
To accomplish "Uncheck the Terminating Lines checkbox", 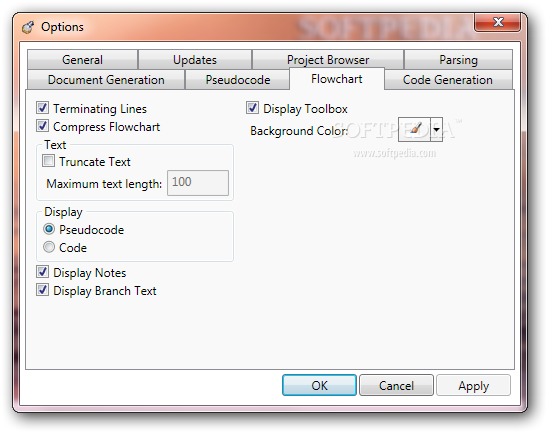I will click(43, 108).
